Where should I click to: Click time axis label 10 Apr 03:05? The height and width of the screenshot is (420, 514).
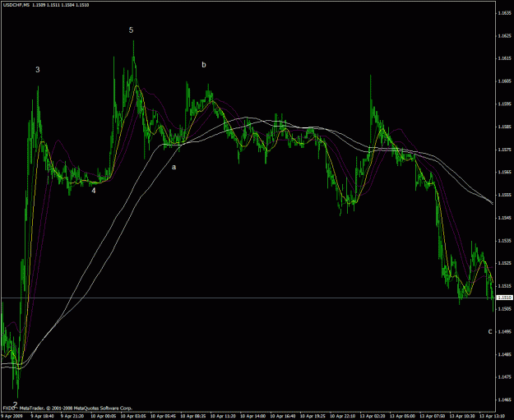133,416
